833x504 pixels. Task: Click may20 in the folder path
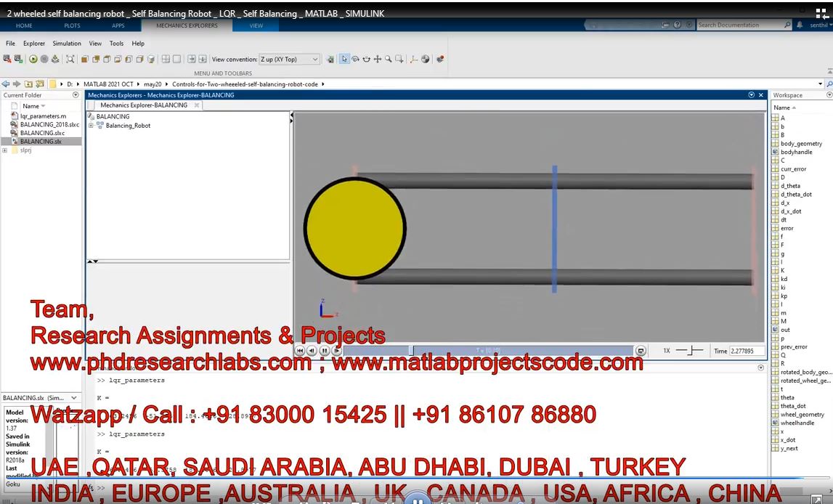coord(153,84)
